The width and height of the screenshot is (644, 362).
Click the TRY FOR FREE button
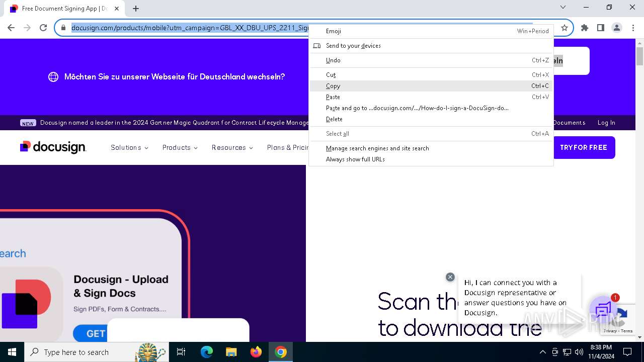click(x=584, y=147)
